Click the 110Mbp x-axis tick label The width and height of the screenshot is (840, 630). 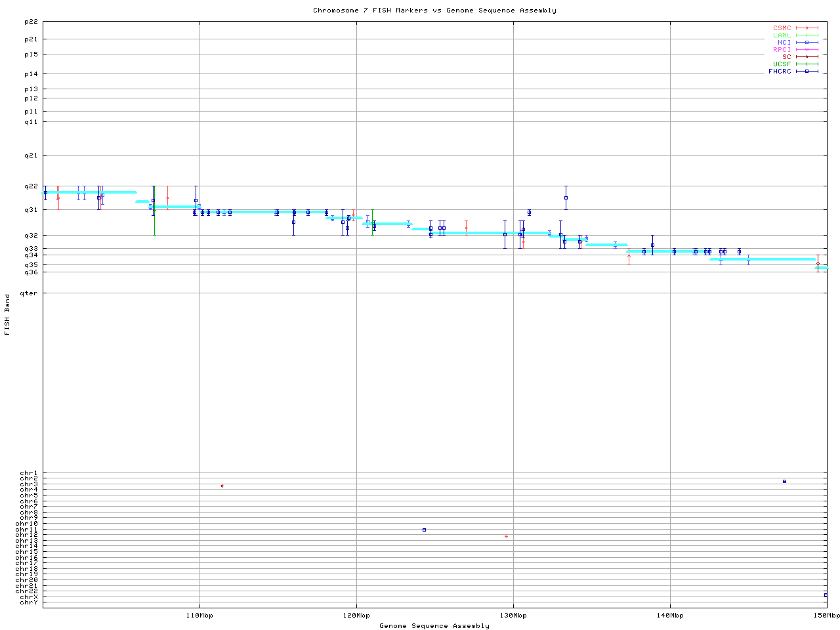(199, 616)
